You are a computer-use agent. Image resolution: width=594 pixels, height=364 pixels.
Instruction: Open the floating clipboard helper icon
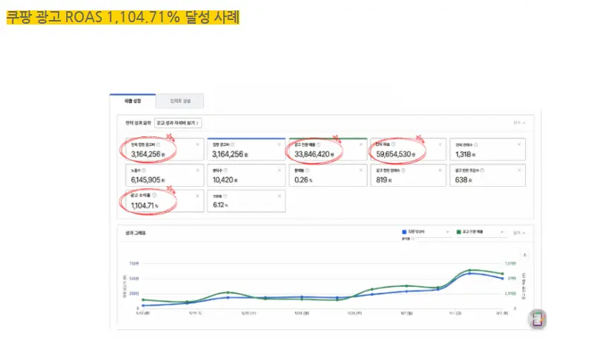click(538, 320)
